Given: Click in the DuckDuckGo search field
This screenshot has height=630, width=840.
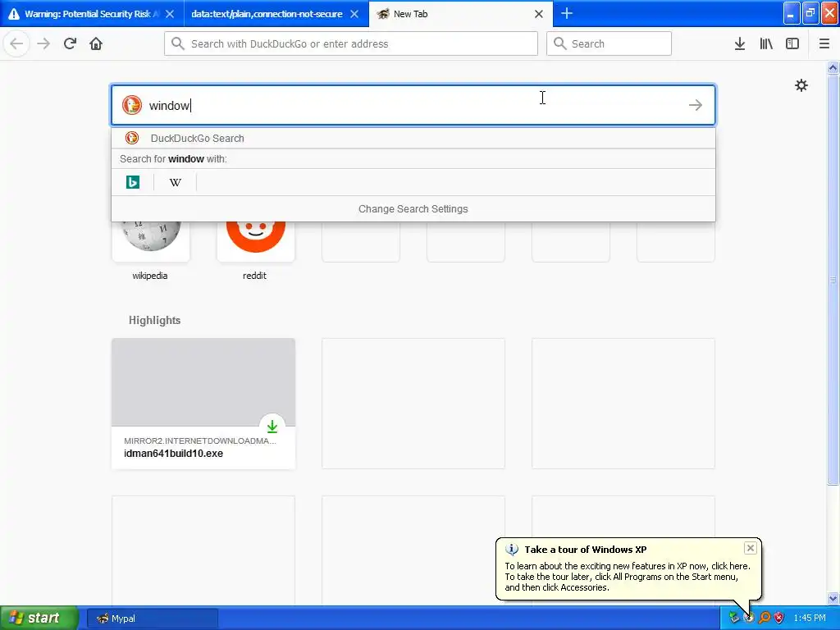Looking at the screenshot, I should pyautogui.click(x=413, y=105).
